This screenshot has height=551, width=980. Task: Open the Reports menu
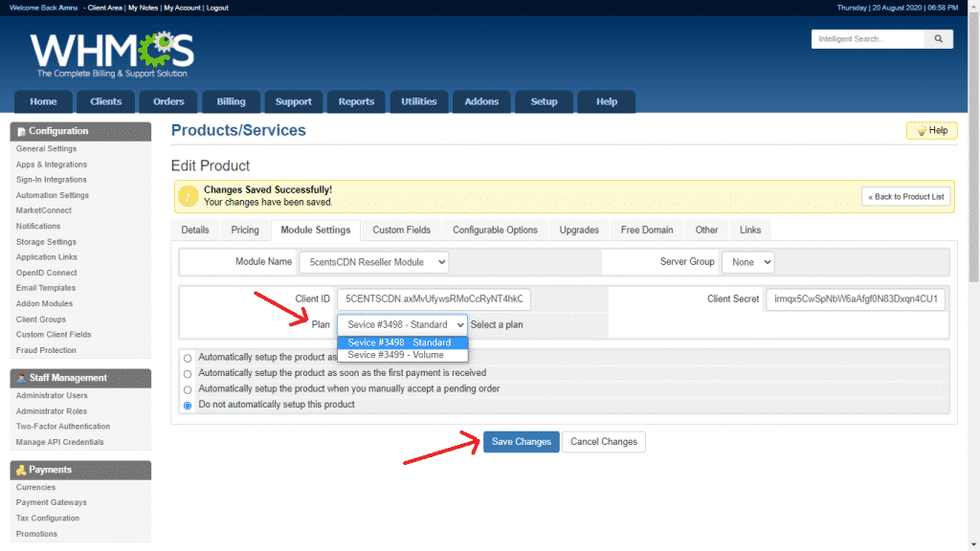coord(356,101)
